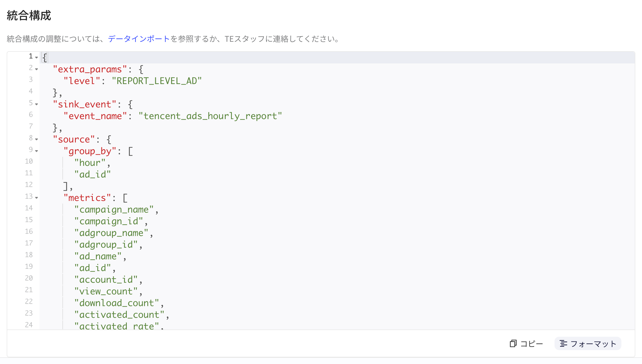Screen dimensions: 642x364
Task: Collapse the root object fold arrow on line 1
Action: point(37,57)
